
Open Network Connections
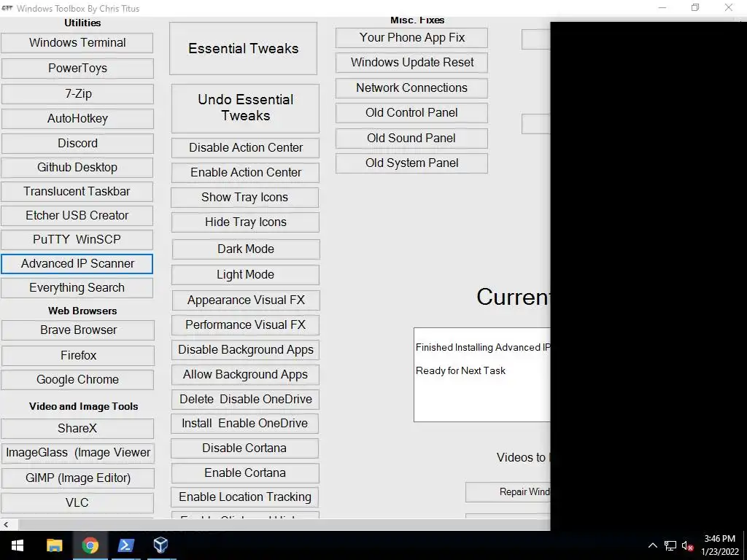(x=411, y=88)
